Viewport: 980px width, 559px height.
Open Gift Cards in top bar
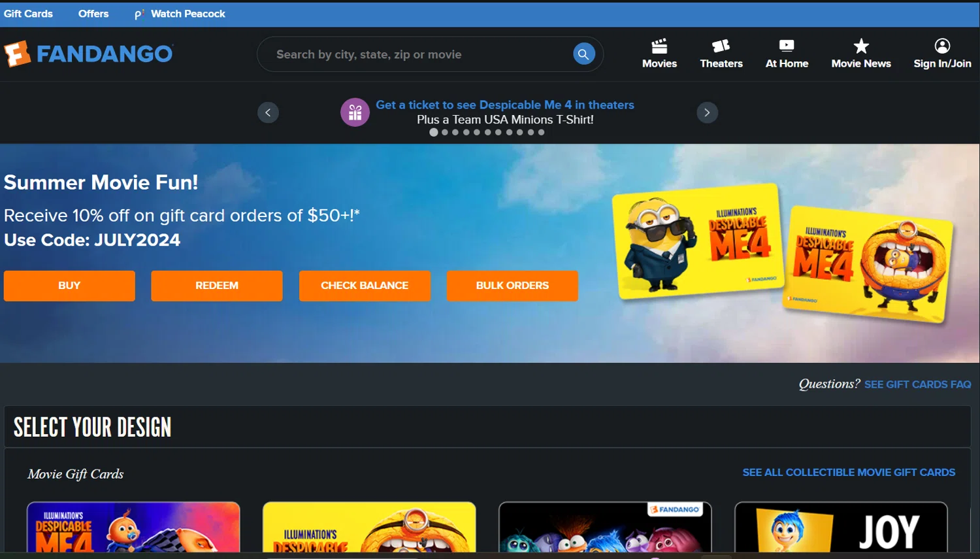coord(28,14)
